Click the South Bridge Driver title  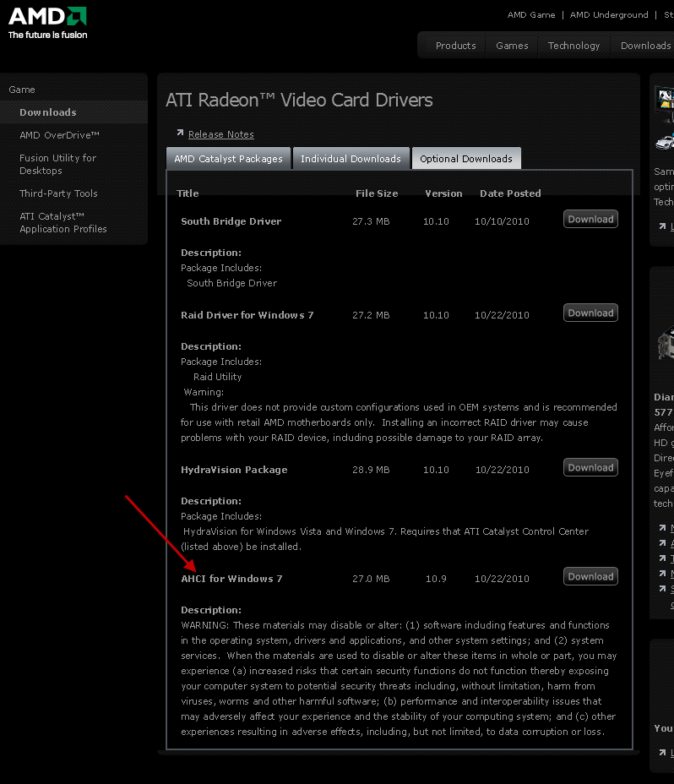click(x=231, y=221)
